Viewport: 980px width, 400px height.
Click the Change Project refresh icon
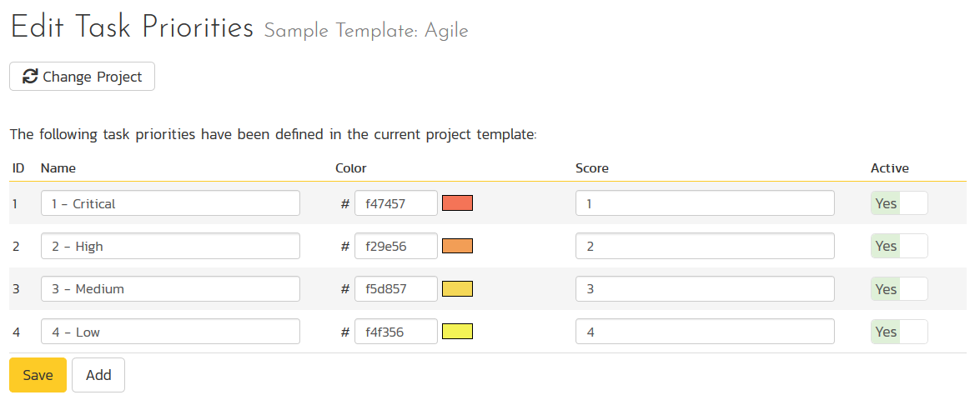[x=30, y=77]
